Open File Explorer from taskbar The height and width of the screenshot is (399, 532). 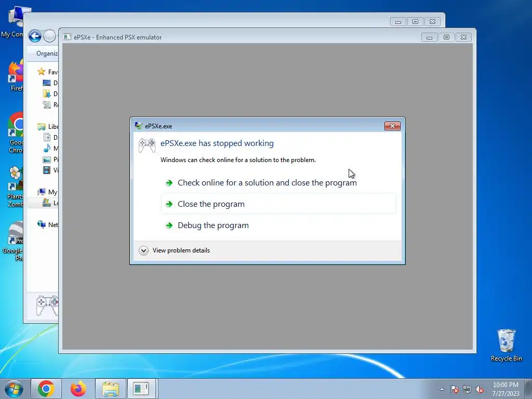coord(111,389)
